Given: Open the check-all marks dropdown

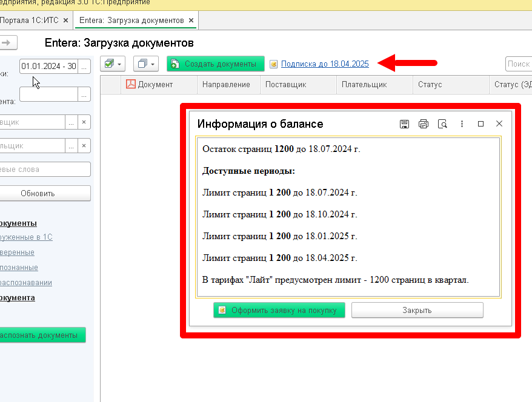Looking at the screenshot, I should 113,64.
